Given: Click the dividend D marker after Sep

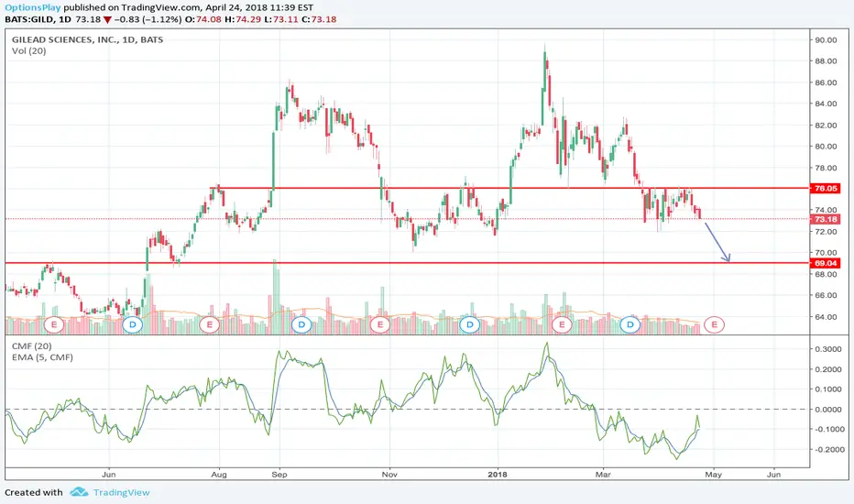Looking at the screenshot, I should 301,324.
